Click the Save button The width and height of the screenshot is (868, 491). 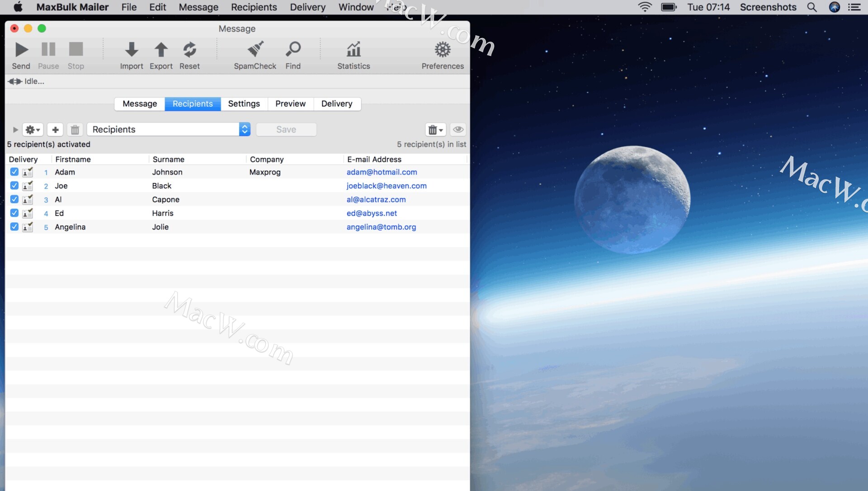(x=286, y=129)
